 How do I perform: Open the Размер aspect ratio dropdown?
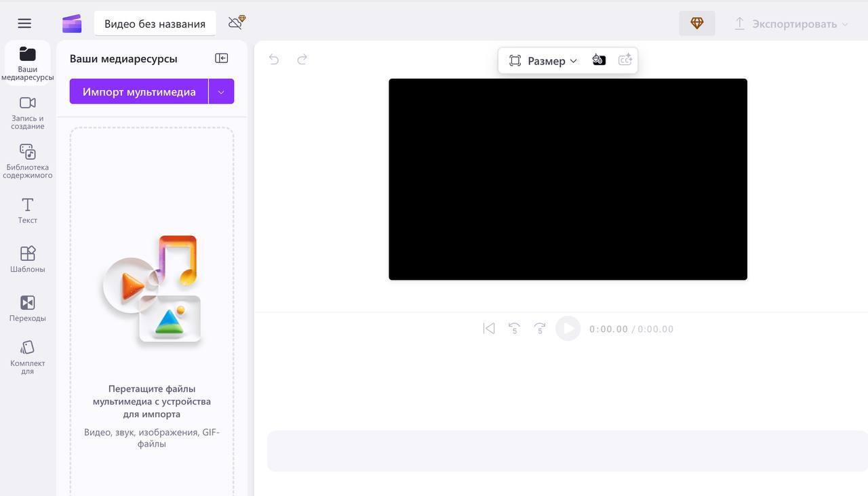(549, 60)
